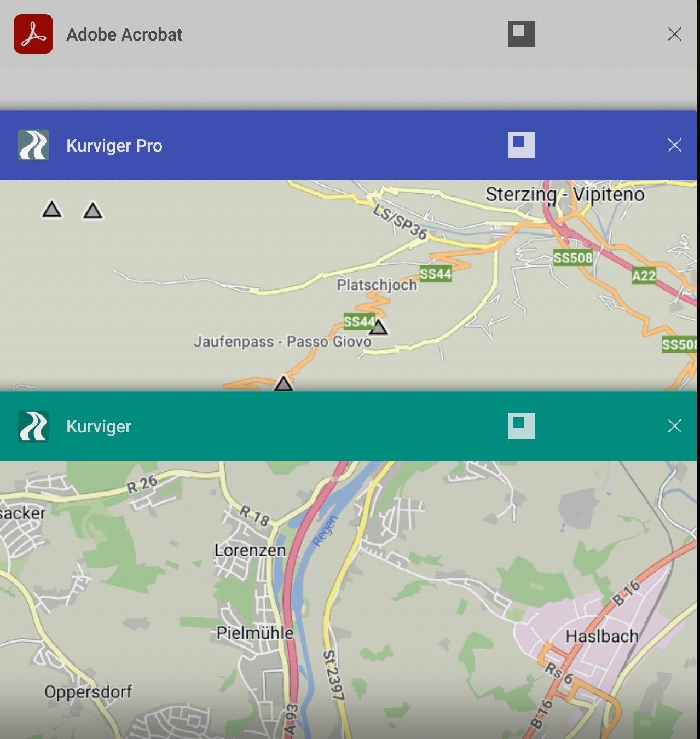Tap the SS44 shield near Platschjoch
The image size is (700, 739).
pyautogui.click(x=436, y=274)
